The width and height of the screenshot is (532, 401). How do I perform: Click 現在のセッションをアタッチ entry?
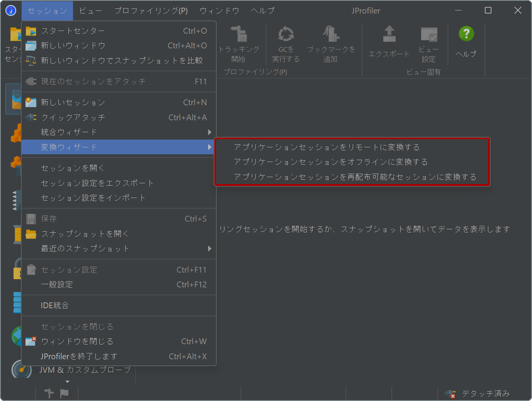(119, 82)
